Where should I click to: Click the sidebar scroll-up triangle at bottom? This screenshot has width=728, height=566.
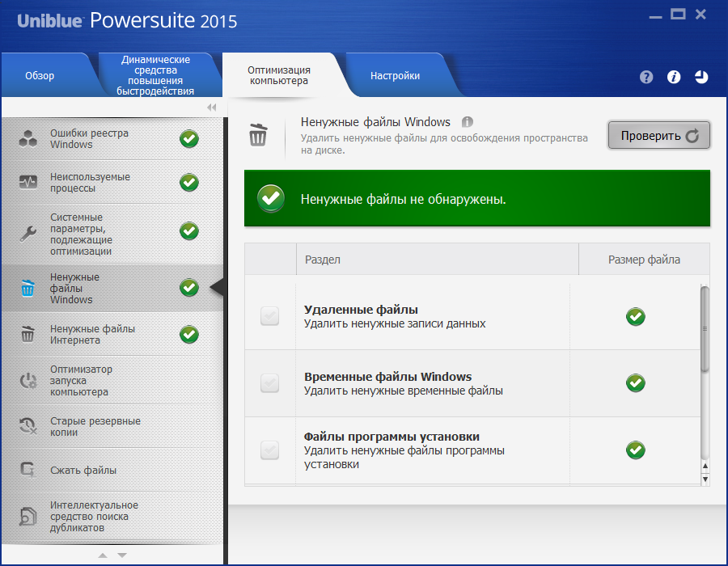click(103, 555)
